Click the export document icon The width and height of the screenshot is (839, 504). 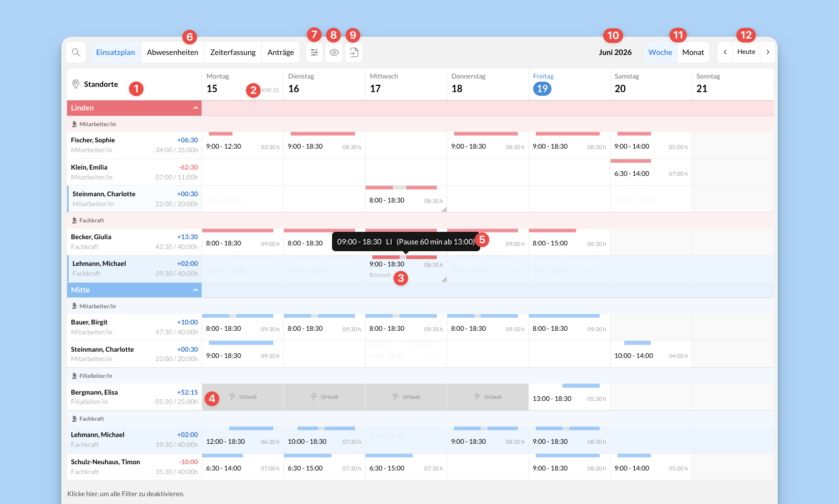click(x=354, y=52)
